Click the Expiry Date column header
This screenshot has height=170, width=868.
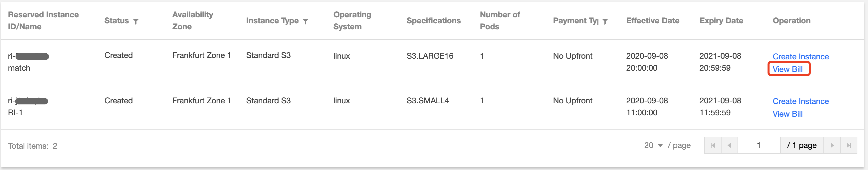coord(721,21)
